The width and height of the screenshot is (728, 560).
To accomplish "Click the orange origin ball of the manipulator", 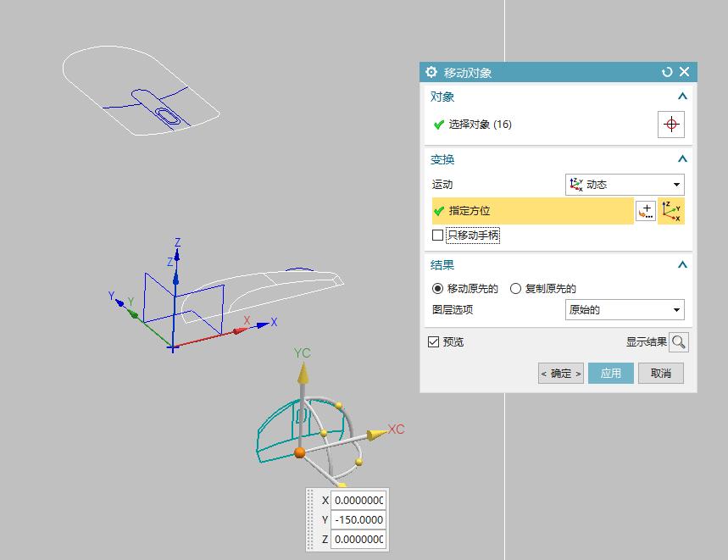I will (299, 452).
